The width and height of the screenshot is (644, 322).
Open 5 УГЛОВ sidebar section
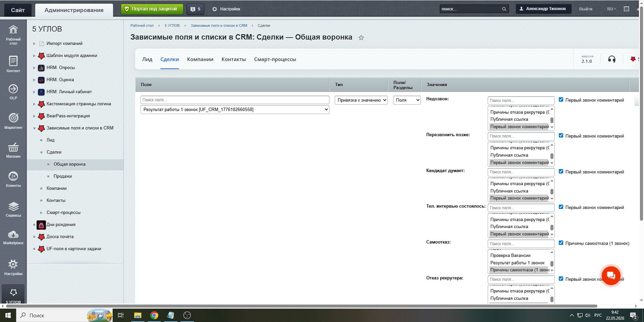coord(13,295)
